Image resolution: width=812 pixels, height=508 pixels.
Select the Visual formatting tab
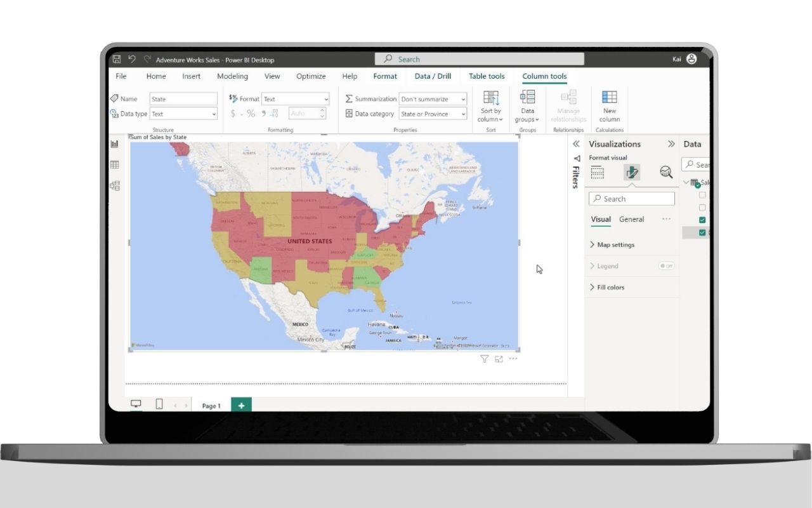(x=601, y=219)
